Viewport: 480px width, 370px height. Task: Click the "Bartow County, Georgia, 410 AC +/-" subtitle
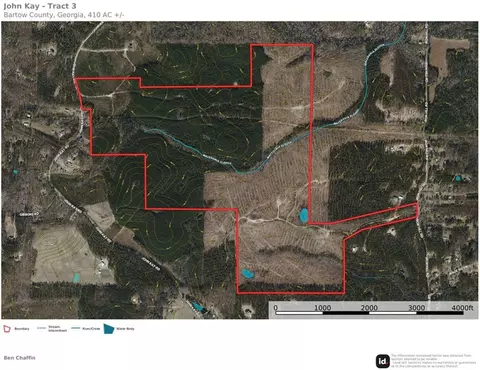(64, 15)
